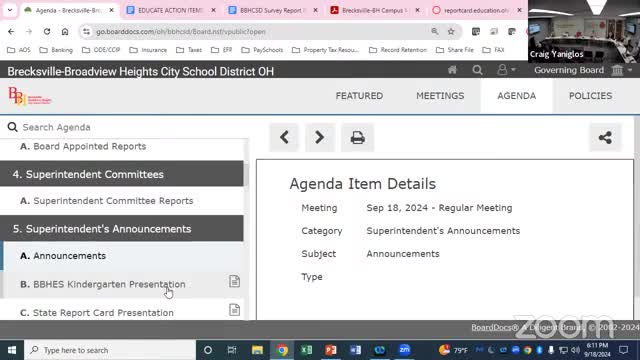Bookmark this page with the star
Screen dimensions: 640x360
(x=451, y=31)
